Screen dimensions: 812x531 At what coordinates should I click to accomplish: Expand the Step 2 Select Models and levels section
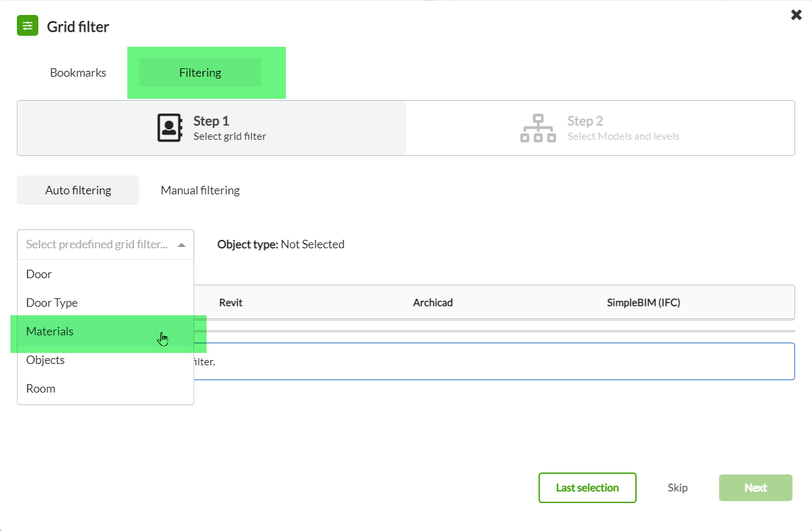click(600, 127)
